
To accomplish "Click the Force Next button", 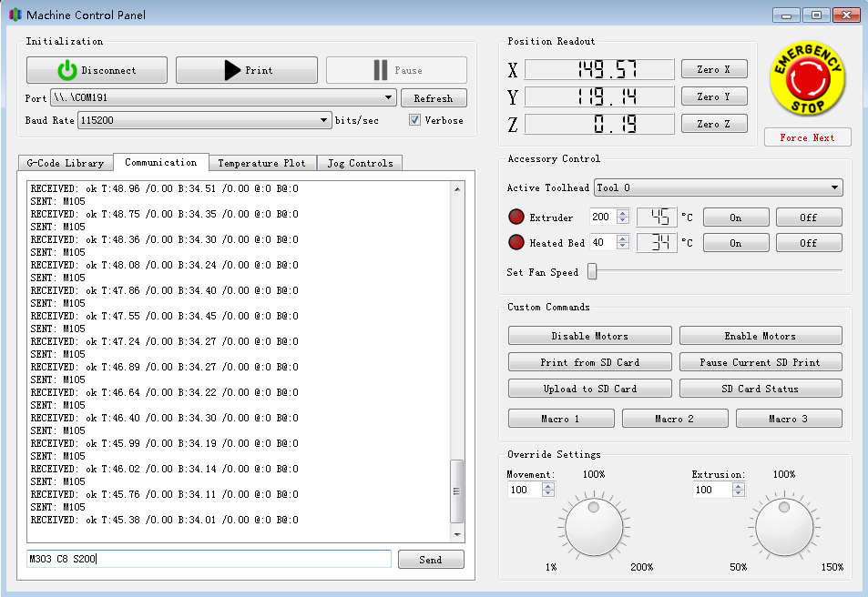I will [808, 137].
